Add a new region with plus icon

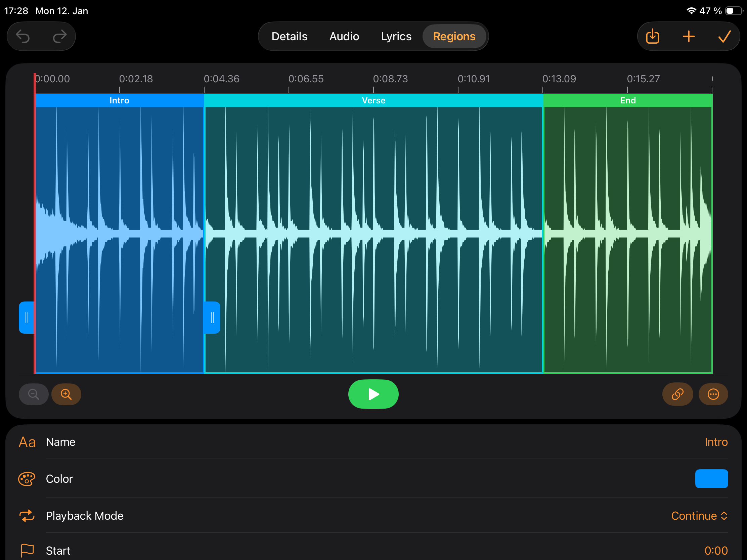coord(689,37)
